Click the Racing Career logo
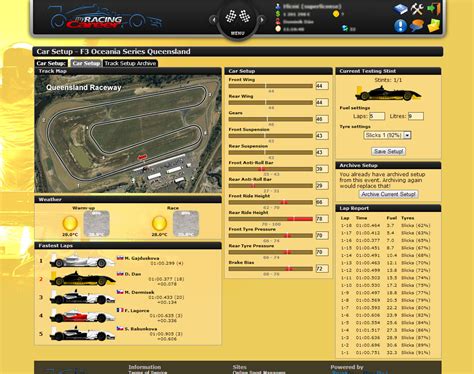 click(x=106, y=19)
